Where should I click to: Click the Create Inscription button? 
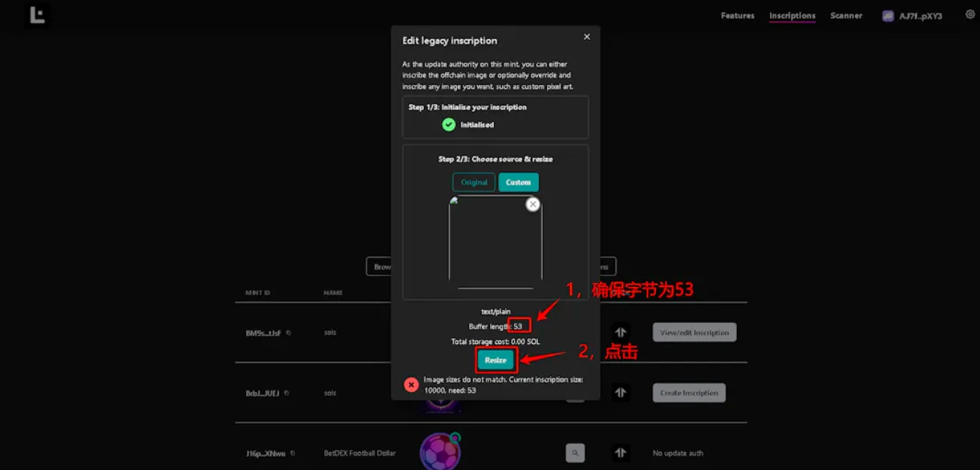[689, 393]
